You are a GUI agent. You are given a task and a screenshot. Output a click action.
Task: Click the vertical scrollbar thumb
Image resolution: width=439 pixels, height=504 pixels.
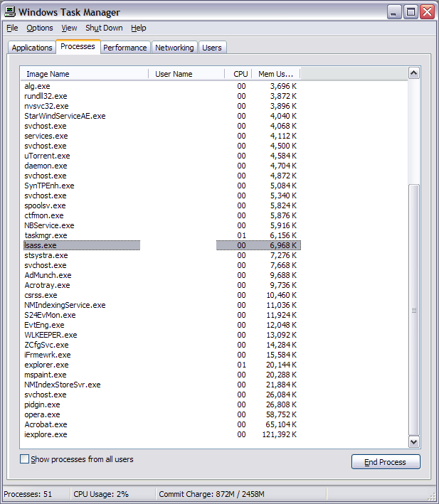[x=414, y=310]
